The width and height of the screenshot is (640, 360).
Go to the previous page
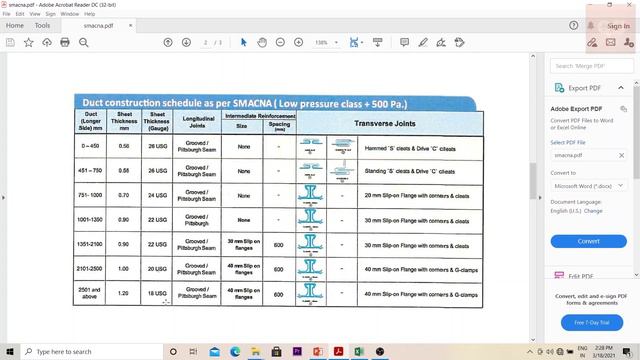point(168,42)
